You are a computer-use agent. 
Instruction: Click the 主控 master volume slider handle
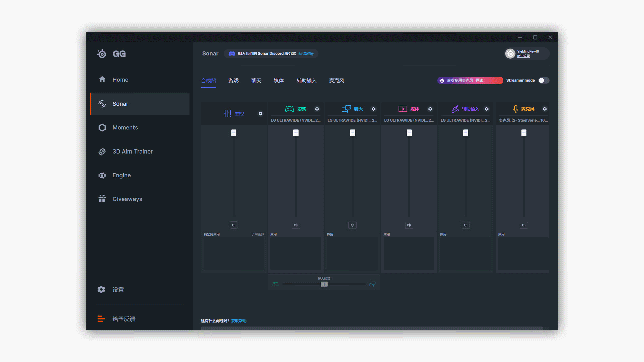pyautogui.click(x=234, y=133)
